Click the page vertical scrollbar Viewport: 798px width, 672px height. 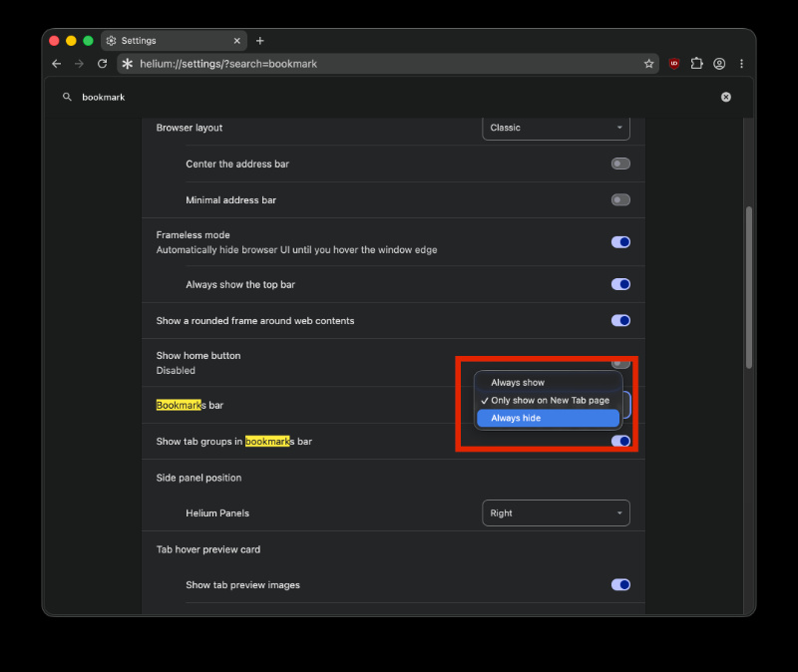[749, 287]
